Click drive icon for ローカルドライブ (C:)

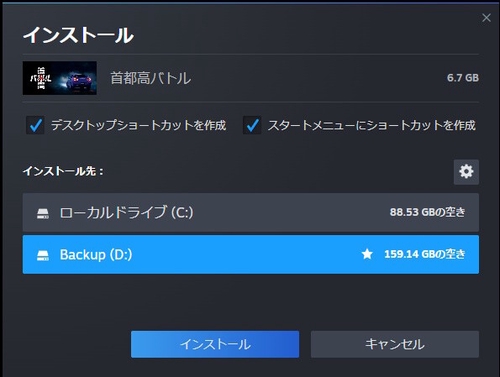click(43, 213)
